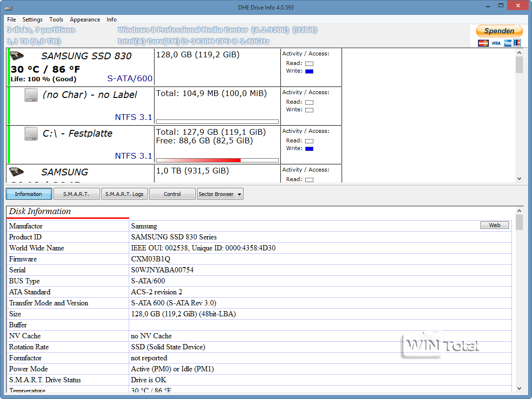Screen dimensions: 532x399
Task: Click the Read indicator of the no-label partition
Action: (309, 102)
